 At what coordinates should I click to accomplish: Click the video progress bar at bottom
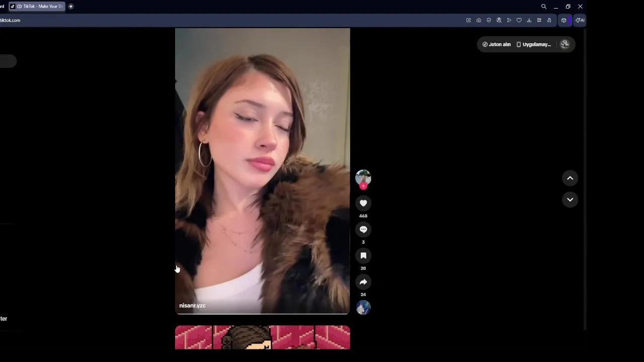262,314
